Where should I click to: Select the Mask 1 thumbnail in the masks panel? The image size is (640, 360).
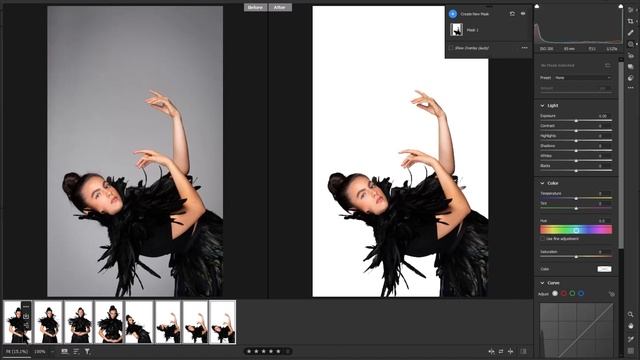pos(456,30)
